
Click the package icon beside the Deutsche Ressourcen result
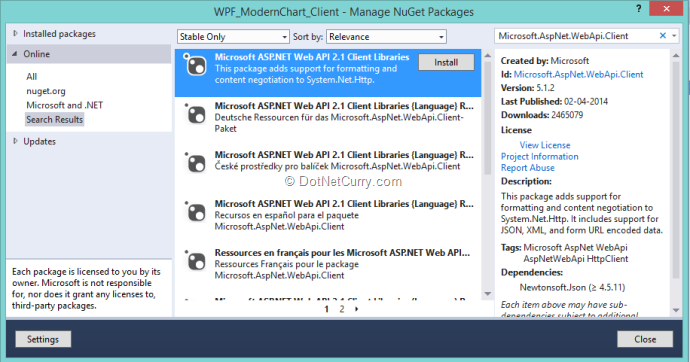point(195,114)
